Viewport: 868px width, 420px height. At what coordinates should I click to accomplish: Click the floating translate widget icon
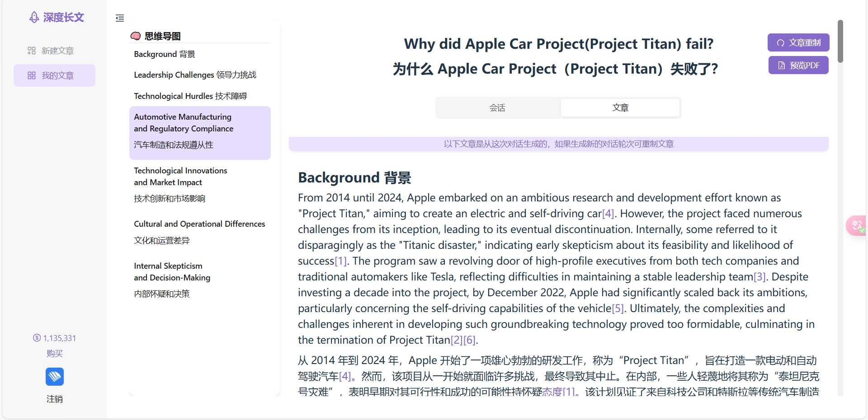(857, 225)
